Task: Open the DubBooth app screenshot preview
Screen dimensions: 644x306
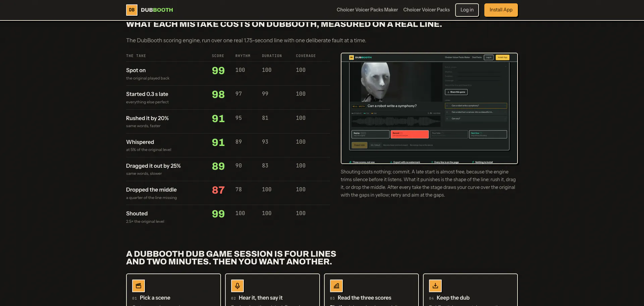Action: pos(429,108)
